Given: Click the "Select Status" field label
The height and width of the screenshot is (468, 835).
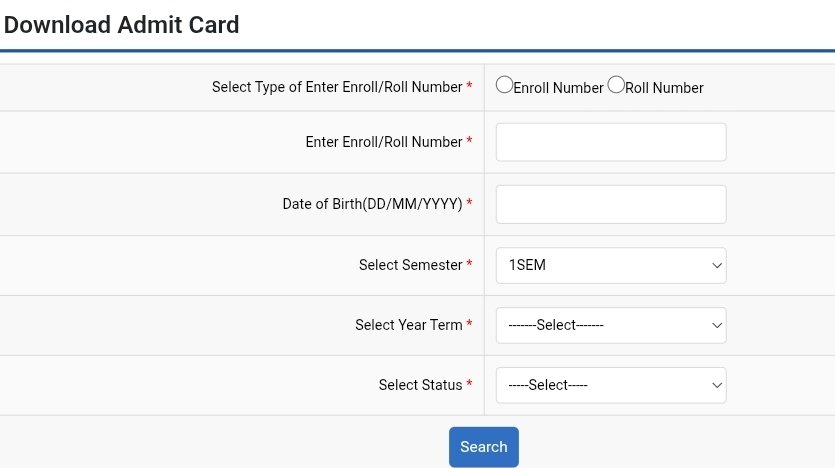Looking at the screenshot, I should point(420,385).
